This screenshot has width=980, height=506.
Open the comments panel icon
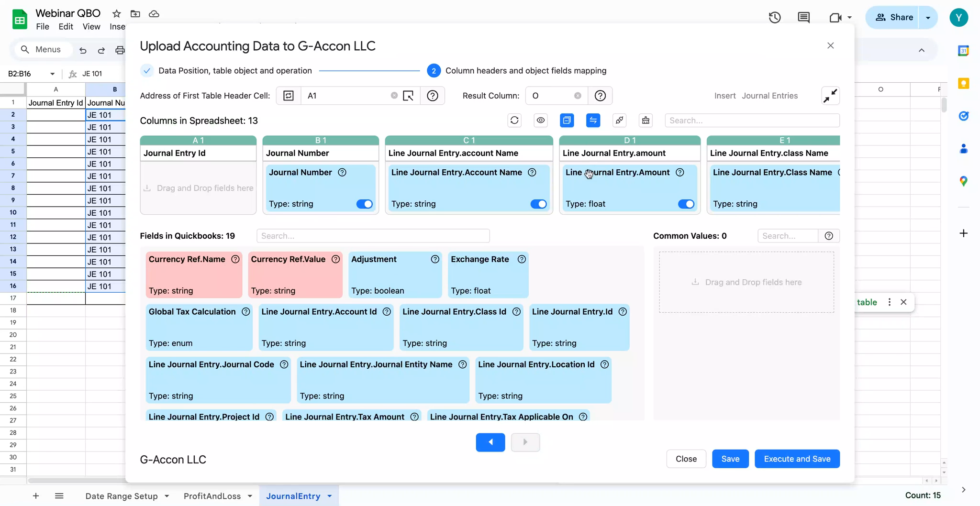click(x=804, y=18)
